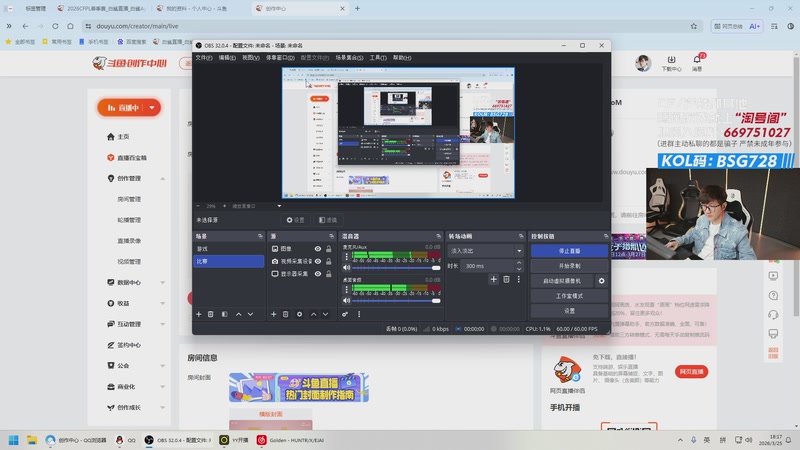Click the Douyu hot cover guide banner
Screen dimensions: 800x450
tap(299, 387)
